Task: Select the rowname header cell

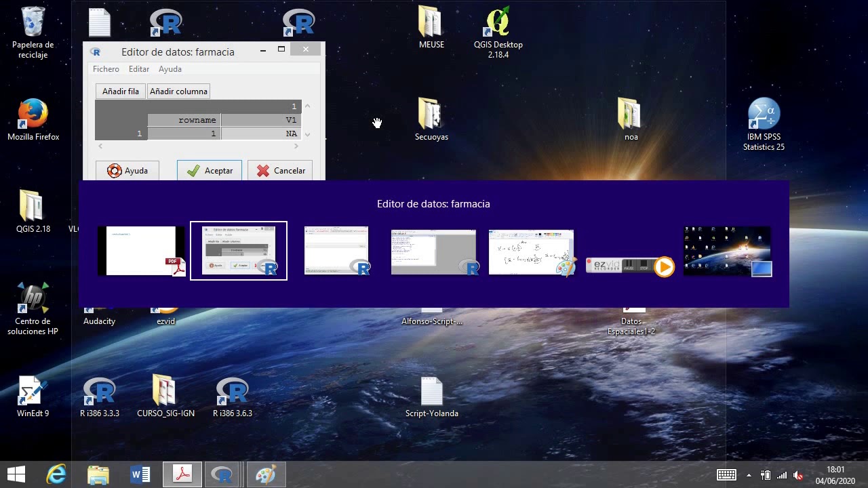Action: tap(184, 120)
